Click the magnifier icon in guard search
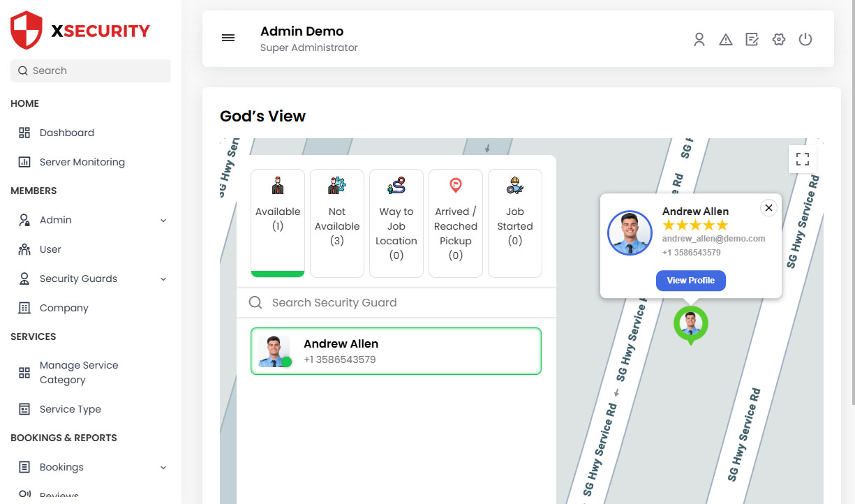 tap(255, 302)
